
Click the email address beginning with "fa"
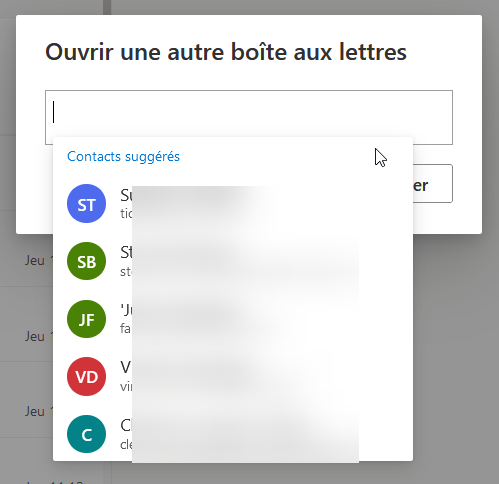pos(126,329)
